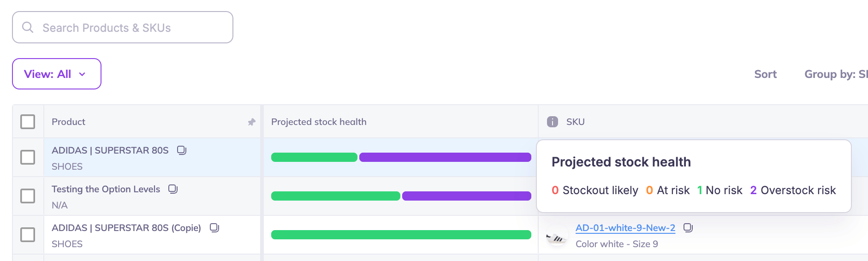Open the View: All dropdown
Screen dimensions: 868x261
coord(56,74)
